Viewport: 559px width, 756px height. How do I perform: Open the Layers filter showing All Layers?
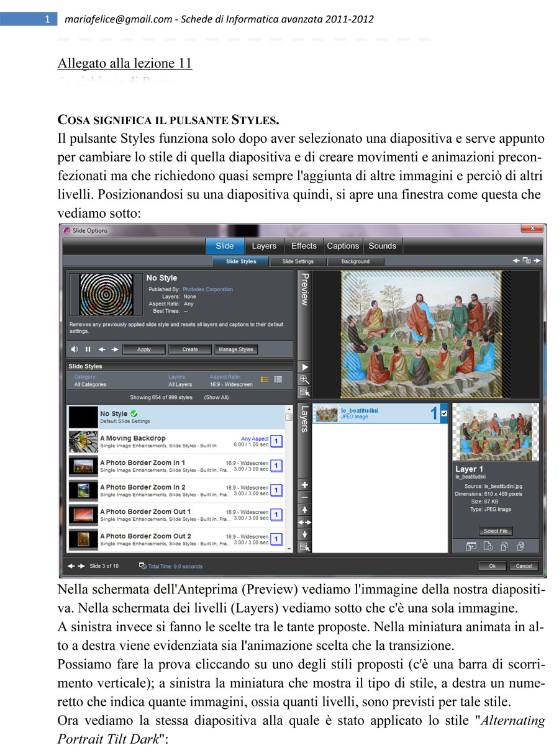coord(180,384)
